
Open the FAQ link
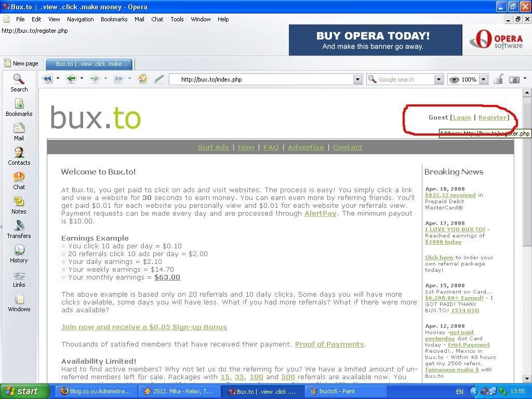[271, 147]
